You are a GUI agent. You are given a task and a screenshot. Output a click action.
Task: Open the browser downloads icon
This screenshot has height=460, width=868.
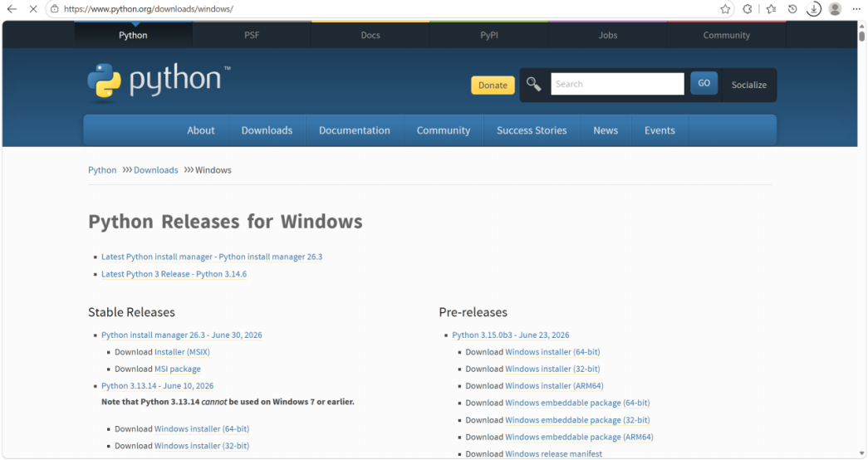coord(814,9)
